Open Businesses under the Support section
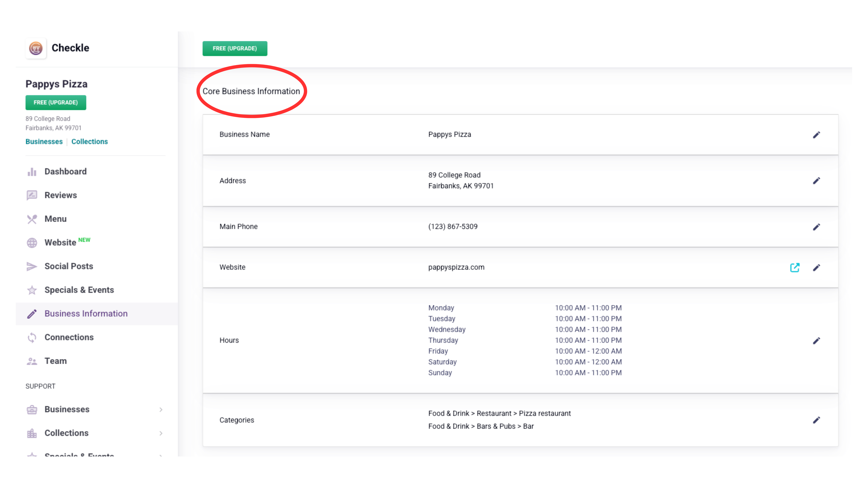The height and width of the screenshot is (488, 868). click(97, 409)
